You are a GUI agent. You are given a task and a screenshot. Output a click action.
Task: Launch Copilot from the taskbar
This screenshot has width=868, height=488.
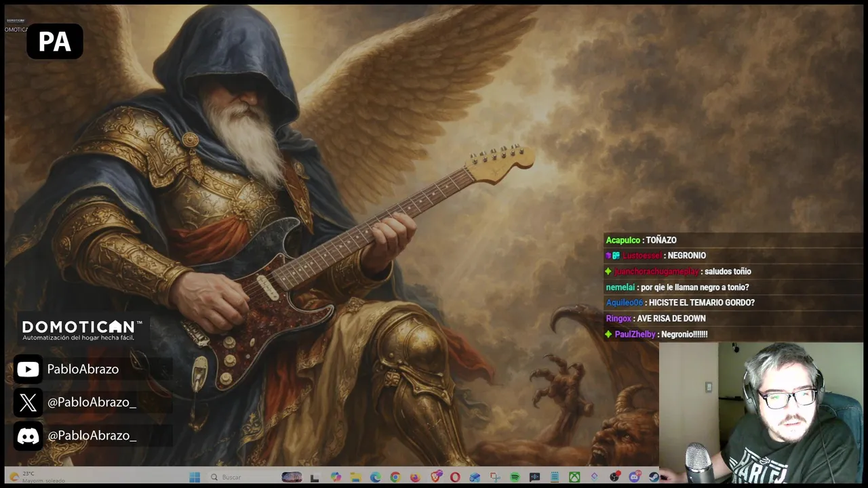coord(336,477)
